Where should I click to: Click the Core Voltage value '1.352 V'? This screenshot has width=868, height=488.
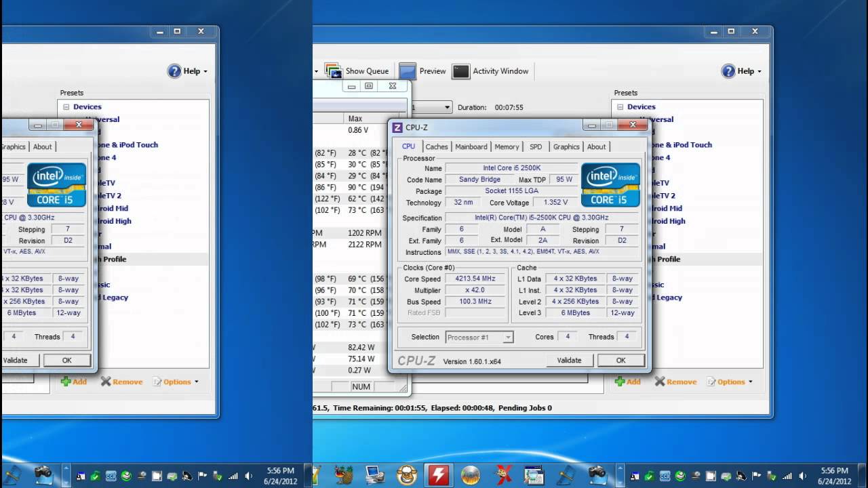coord(555,203)
